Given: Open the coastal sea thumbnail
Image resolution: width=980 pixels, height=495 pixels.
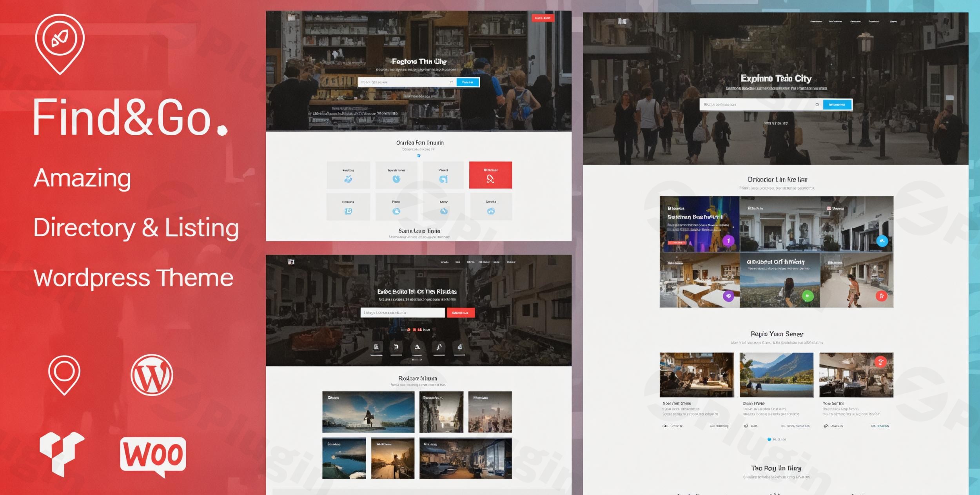Looking at the screenshot, I should click(344, 458).
